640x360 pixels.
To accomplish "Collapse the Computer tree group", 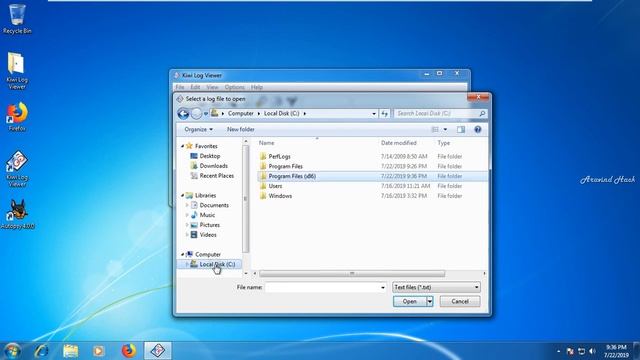I will click(182, 254).
